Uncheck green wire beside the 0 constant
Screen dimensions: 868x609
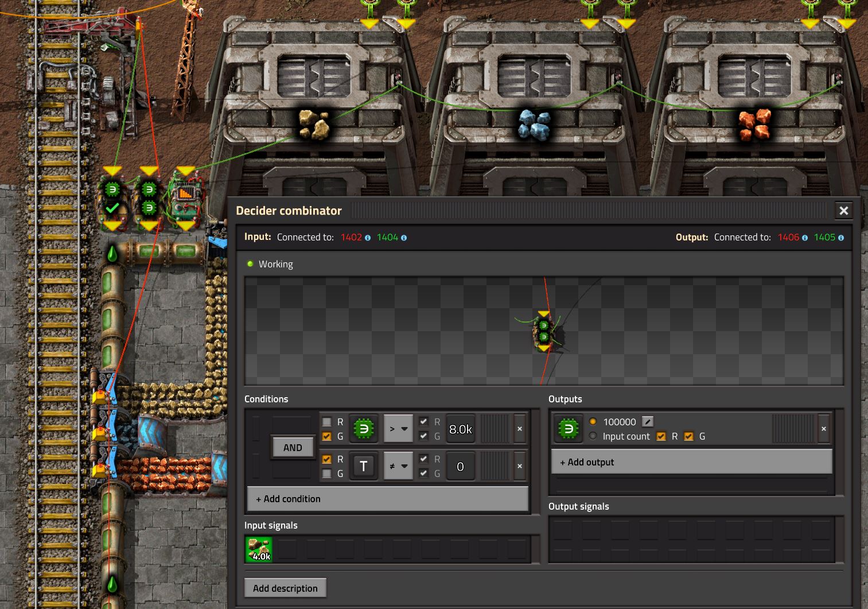423,474
